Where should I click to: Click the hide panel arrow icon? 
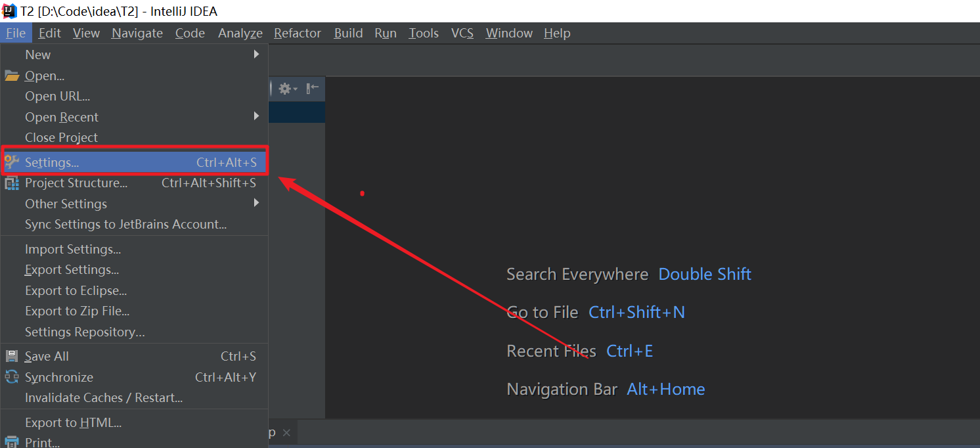point(313,88)
